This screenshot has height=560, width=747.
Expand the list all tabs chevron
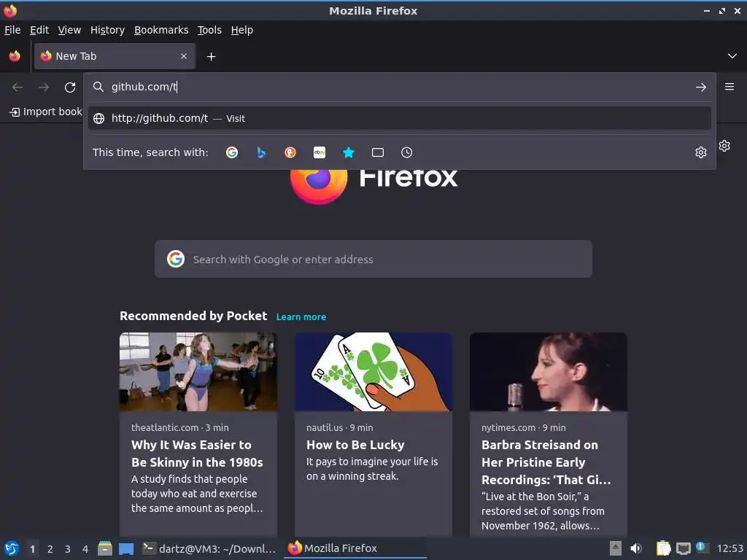732,56
